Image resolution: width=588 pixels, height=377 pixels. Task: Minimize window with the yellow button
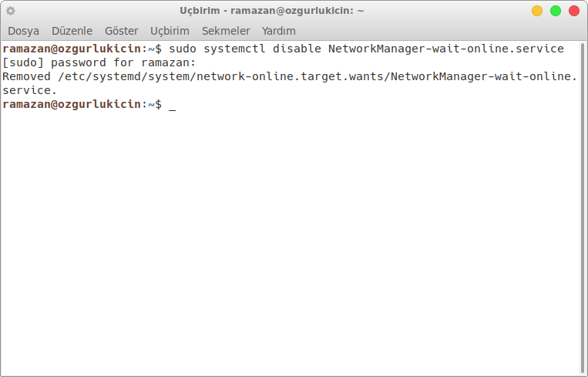pos(537,11)
